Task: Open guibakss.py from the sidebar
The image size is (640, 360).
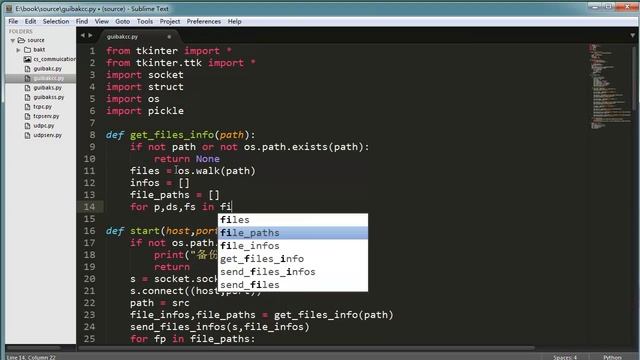Action: [49, 97]
